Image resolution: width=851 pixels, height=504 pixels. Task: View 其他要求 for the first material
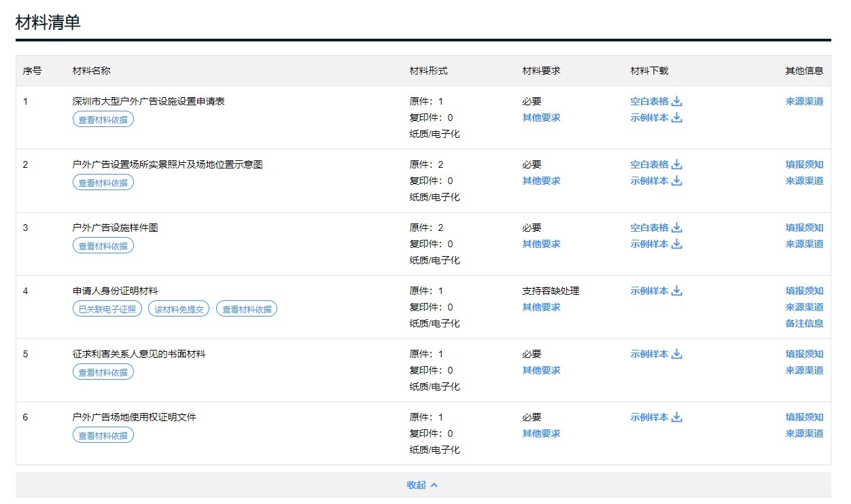click(x=541, y=116)
